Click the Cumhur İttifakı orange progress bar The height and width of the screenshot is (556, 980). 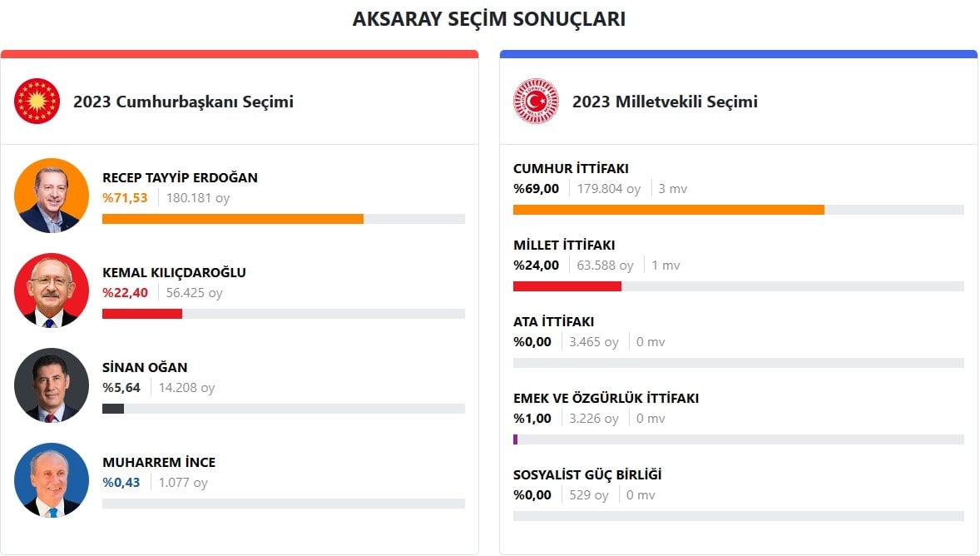pos(668,210)
